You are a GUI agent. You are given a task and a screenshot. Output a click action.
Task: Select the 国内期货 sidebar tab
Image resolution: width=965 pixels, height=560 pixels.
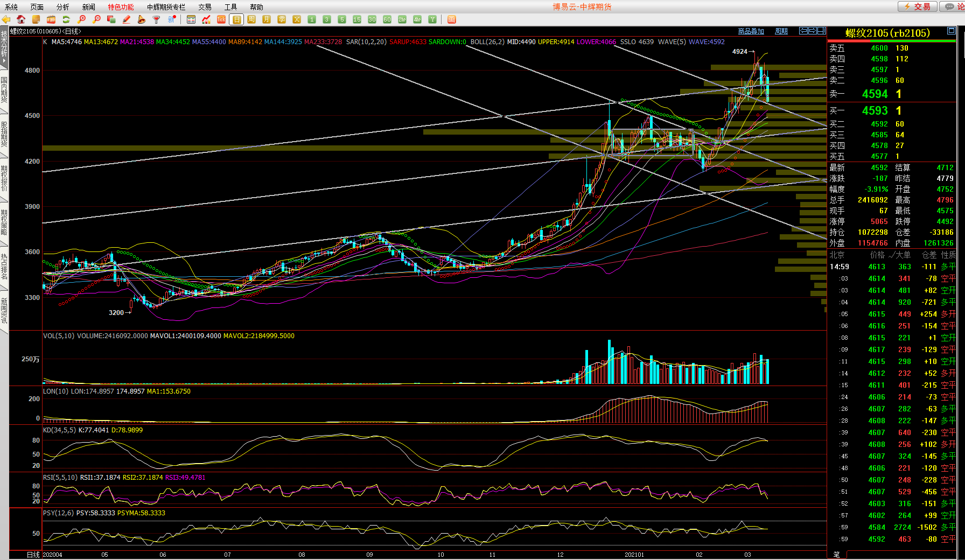click(4, 90)
